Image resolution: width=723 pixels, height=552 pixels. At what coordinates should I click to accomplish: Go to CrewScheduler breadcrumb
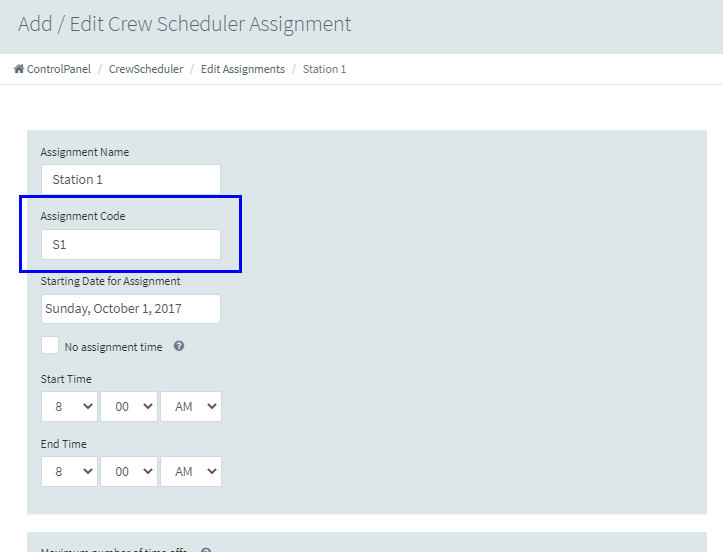point(146,69)
